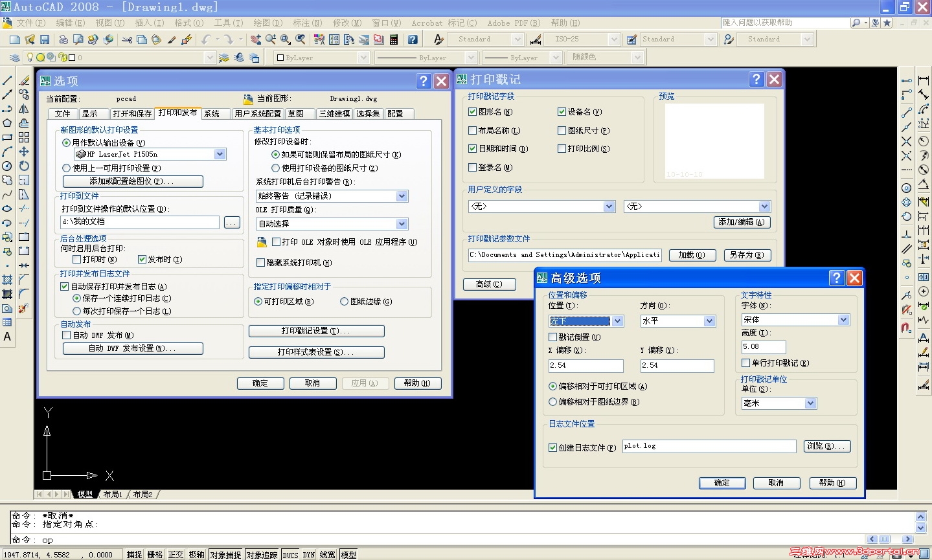Screen dimensions: 932x560
Task: Click 打印样式表设置 button
Action: pos(317,352)
